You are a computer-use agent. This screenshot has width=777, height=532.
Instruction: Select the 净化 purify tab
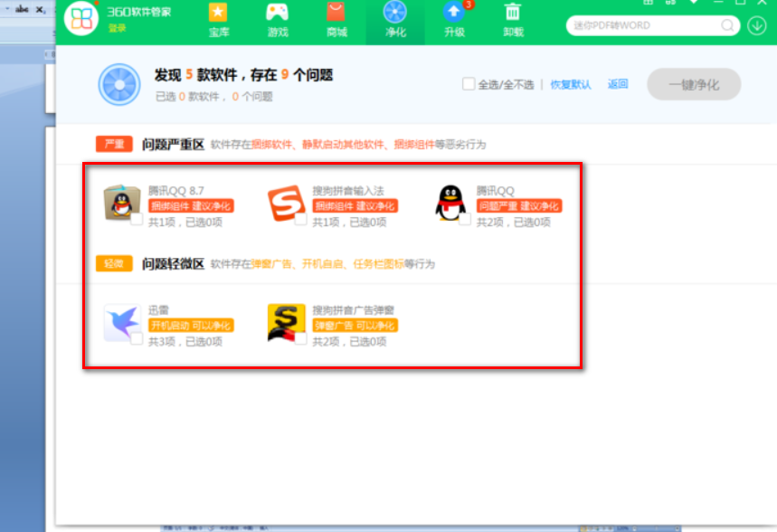[x=395, y=21]
